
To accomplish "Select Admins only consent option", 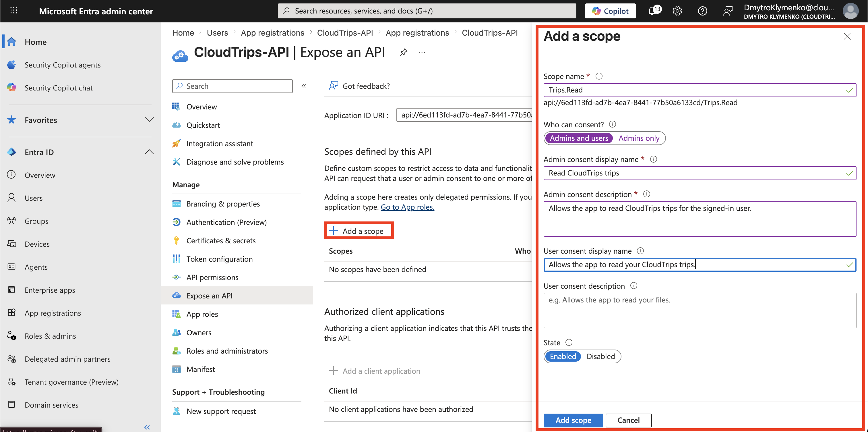I will point(639,138).
